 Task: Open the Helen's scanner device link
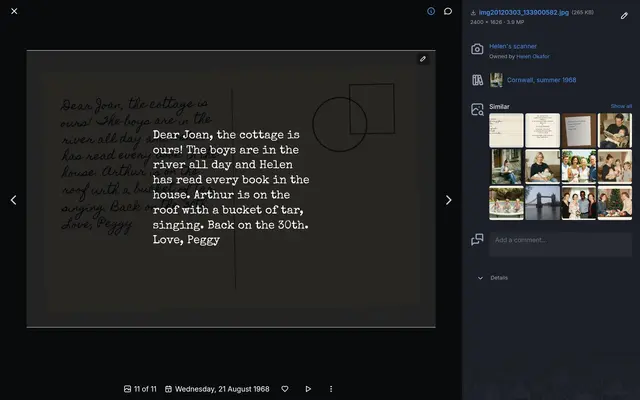point(513,46)
